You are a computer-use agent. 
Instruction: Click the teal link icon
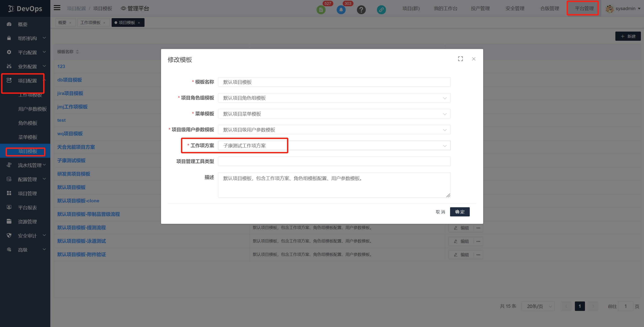coord(381,10)
